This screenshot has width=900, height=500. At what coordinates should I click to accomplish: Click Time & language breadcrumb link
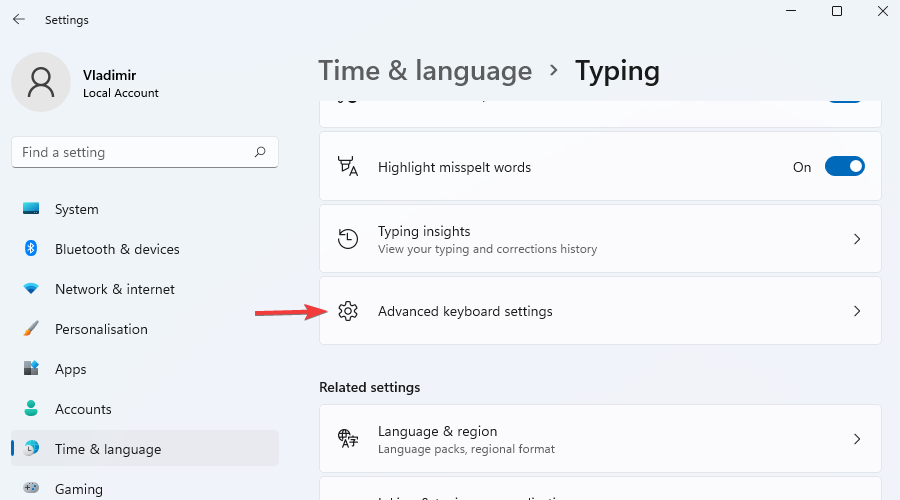click(425, 71)
